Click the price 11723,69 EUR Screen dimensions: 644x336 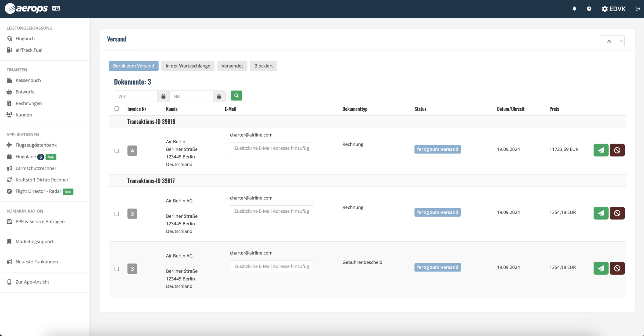pos(564,149)
